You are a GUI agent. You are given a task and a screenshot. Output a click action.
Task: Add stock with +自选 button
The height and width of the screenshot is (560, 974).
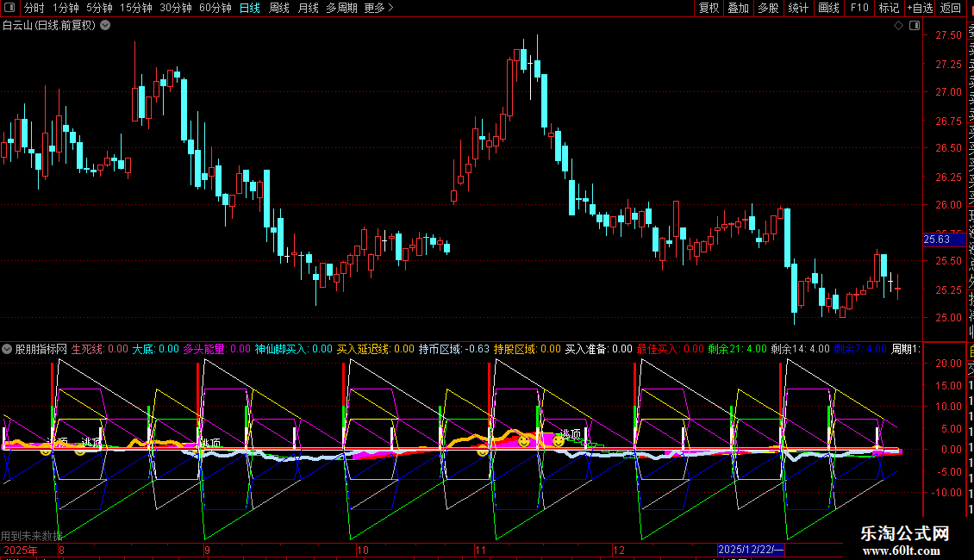(x=920, y=8)
